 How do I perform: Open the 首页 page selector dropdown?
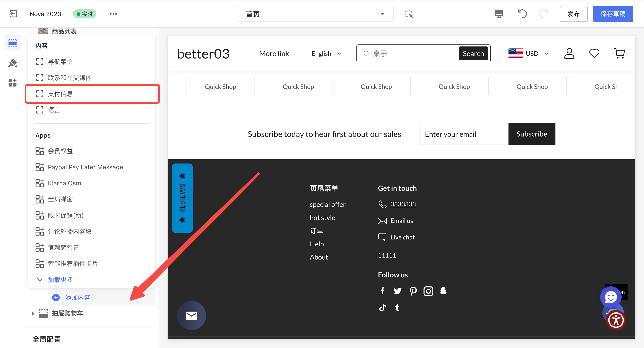pos(315,14)
